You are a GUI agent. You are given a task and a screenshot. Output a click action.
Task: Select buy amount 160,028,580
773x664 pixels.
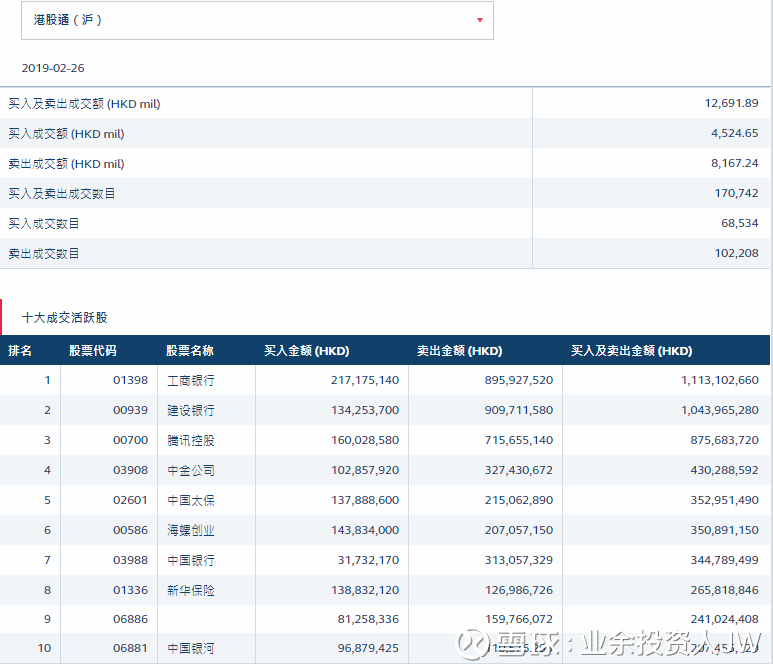(365, 440)
